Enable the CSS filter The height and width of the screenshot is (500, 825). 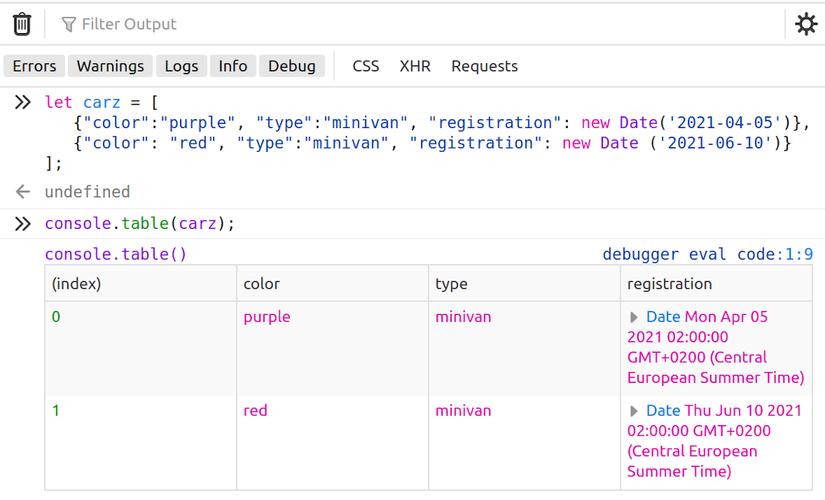click(366, 66)
